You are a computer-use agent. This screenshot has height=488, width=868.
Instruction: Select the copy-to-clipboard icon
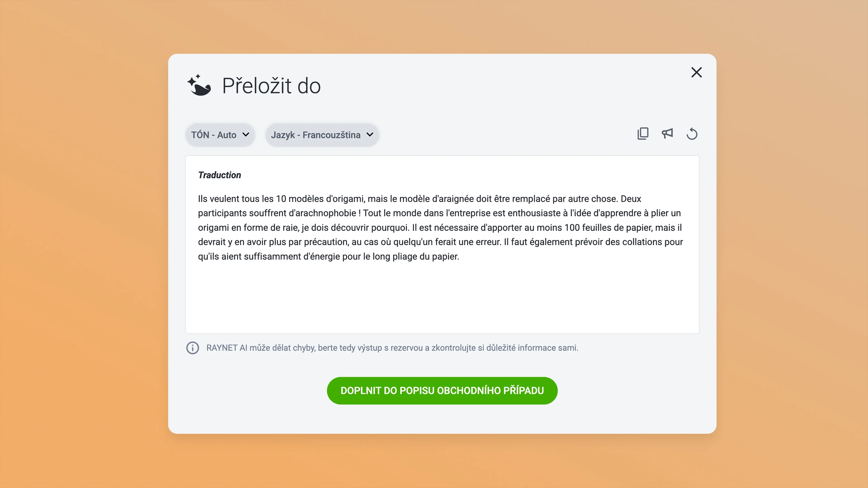click(x=643, y=133)
